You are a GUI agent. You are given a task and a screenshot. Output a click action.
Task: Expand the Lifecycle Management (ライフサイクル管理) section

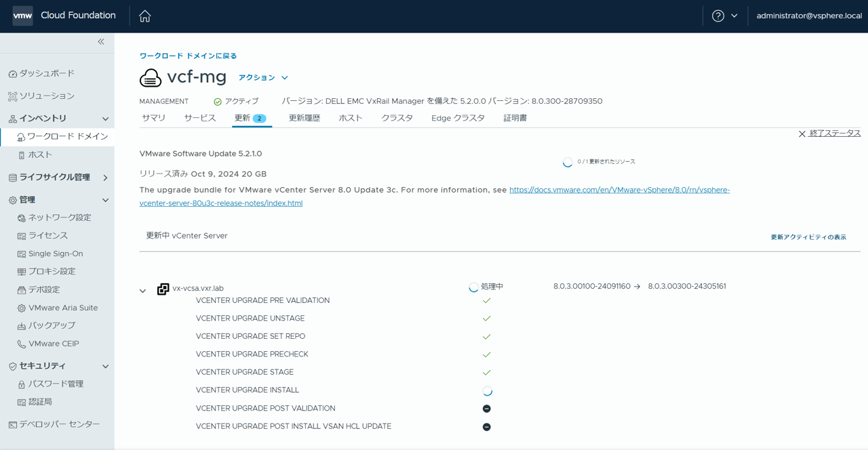[x=105, y=178]
